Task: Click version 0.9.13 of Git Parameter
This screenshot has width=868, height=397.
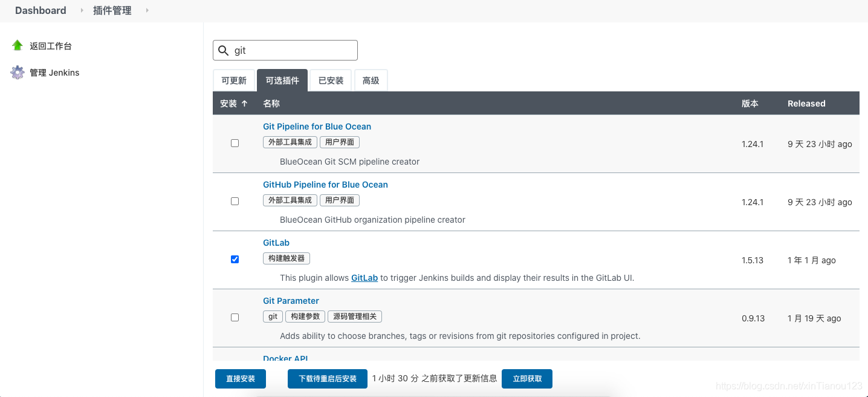Action: pyautogui.click(x=753, y=318)
